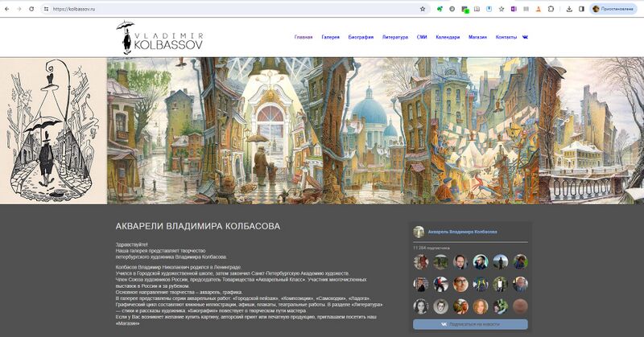Image resolution: width=644 pixels, height=337 pixels.
Task: Open the Биография menu item
Action: 361,37
